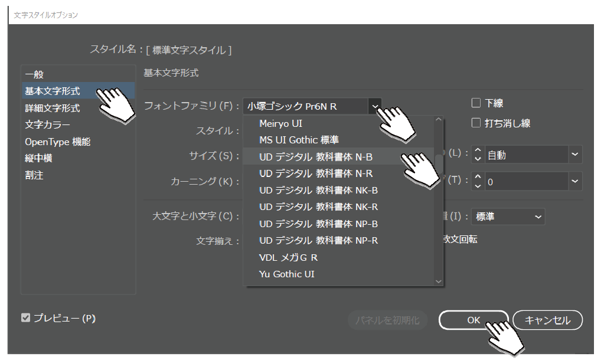
Task: Pick VDL メガG R font
Action: (288, 257)
